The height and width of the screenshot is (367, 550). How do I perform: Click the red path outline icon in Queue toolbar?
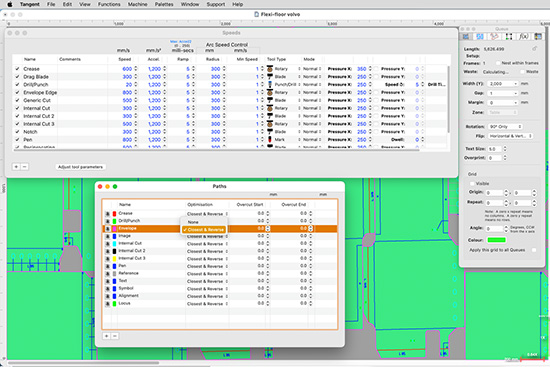(x=494, y=36)
